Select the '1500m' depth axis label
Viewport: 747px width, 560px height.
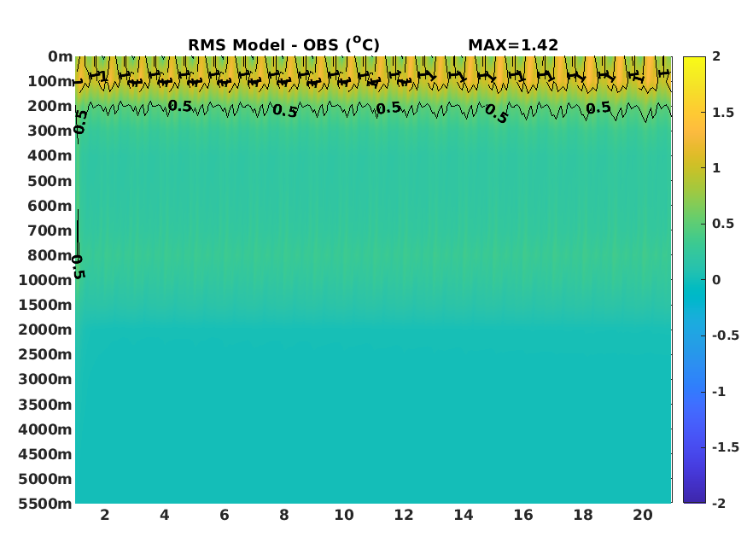click(x=45, y=305)
